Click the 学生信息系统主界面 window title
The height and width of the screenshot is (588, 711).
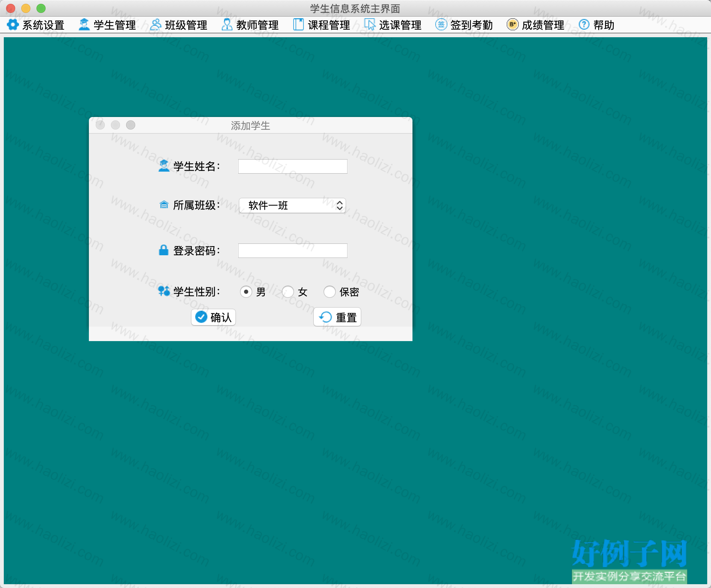[355, 9]
